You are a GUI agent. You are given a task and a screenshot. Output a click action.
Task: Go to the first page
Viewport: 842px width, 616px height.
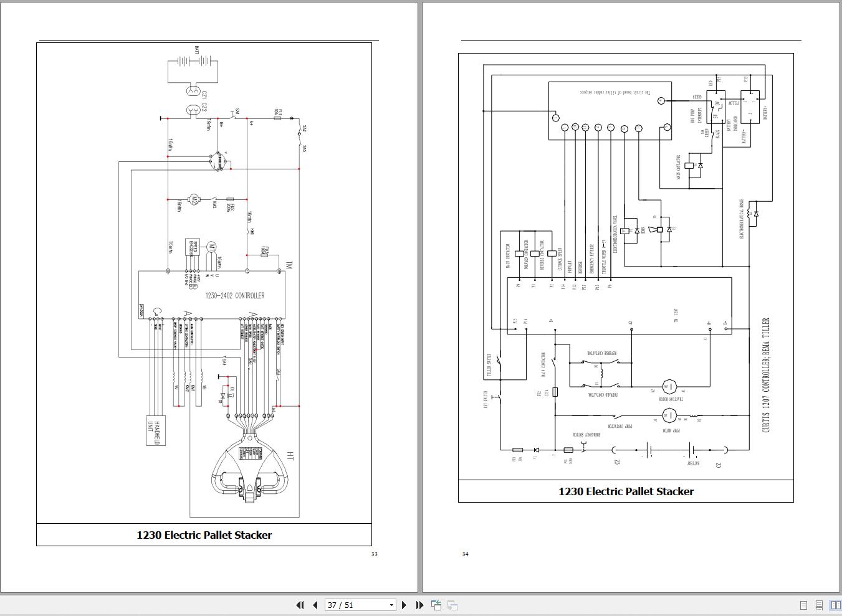[300, 605]
